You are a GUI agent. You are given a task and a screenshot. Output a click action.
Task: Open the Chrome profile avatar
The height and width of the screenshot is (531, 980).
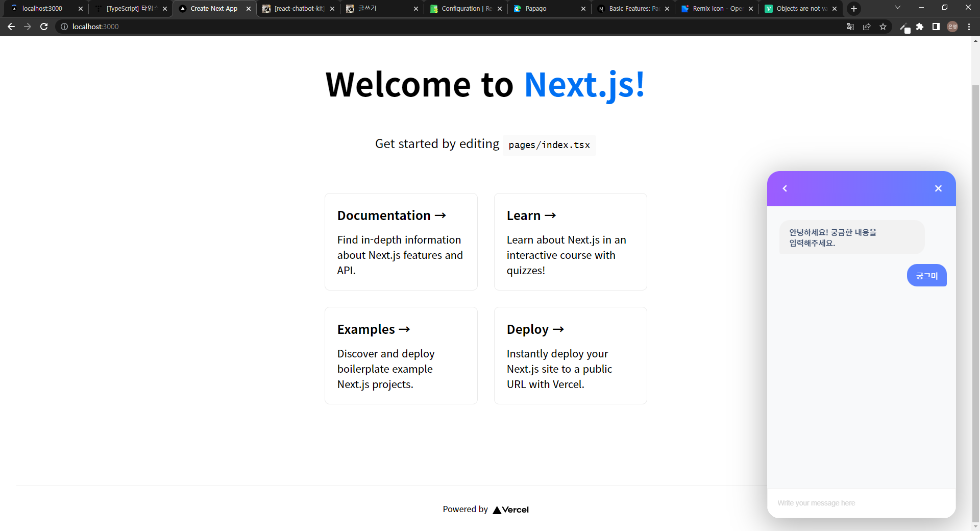tap(952, 27)
